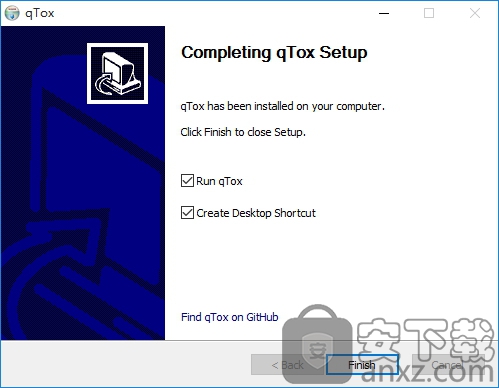Uncheck the Run qTox checkbox
Image resolution: width=499 pixels, height=388 pixels.
tap(187, 181)
